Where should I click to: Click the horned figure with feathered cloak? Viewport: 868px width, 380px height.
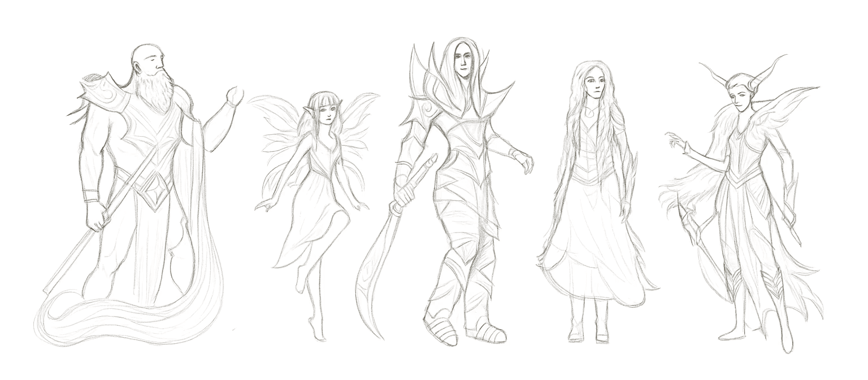pyautogui.click(x=740, y=203)
